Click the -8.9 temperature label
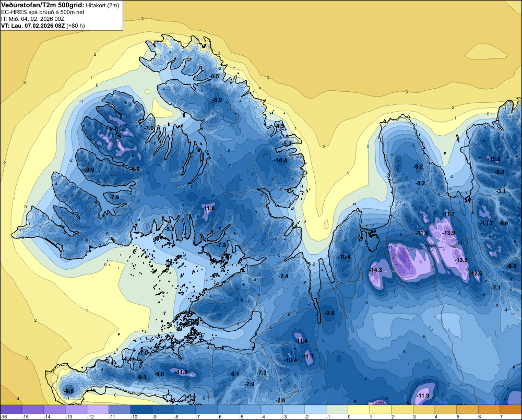Viewport: 522px width, 420px height. tap(217, 100)
